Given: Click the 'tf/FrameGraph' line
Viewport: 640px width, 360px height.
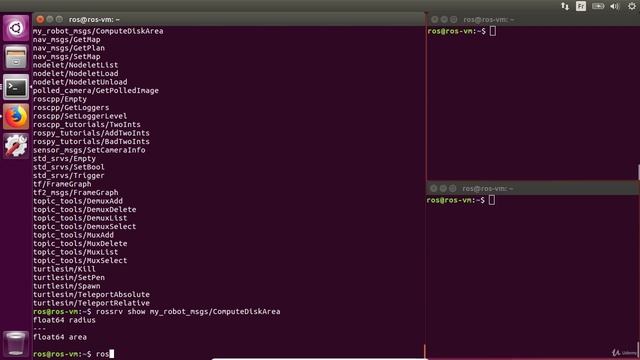Looking at the screenshot, I should 62,184.
